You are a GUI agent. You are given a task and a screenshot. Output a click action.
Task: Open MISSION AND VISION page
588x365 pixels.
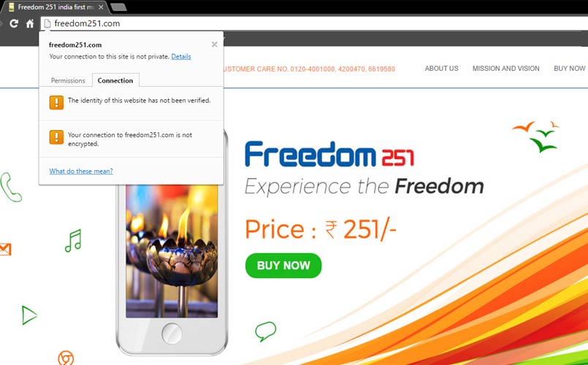pyautogui.click(x=506, y=69)
